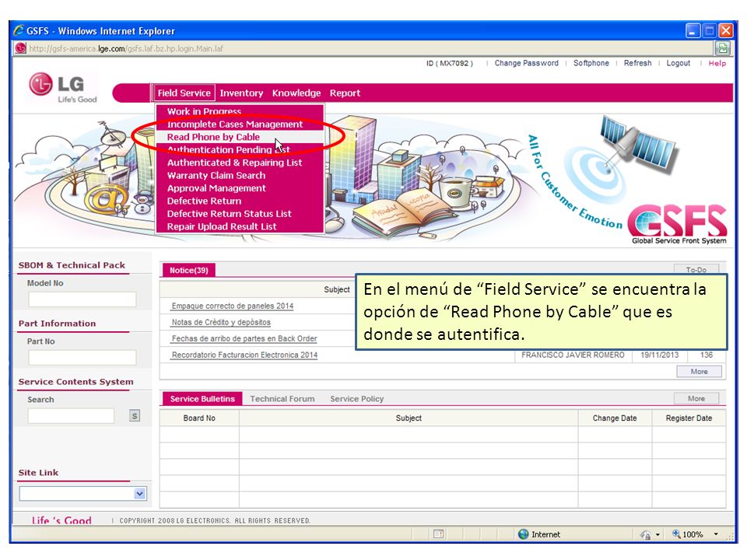Click the popup blocker status bar icon

(439, 534)
